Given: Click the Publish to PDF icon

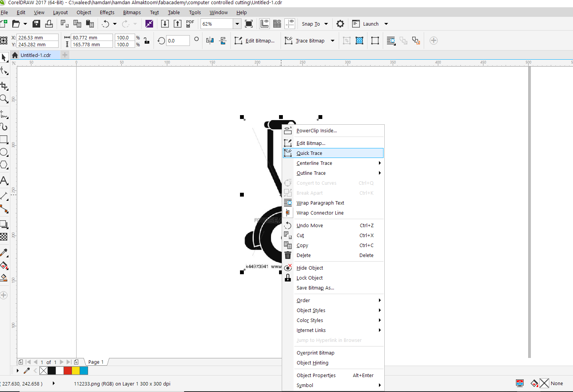Looking at the screenshot, I should click(190, 24).
